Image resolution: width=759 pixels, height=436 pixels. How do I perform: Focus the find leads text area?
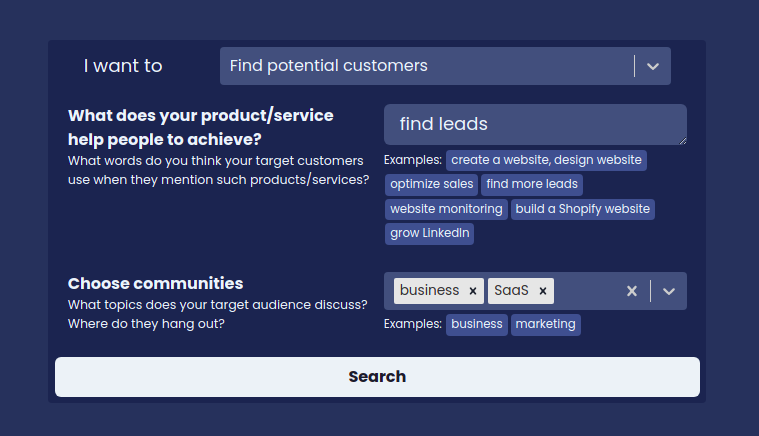pyautogui.click(x=535, y=124)
